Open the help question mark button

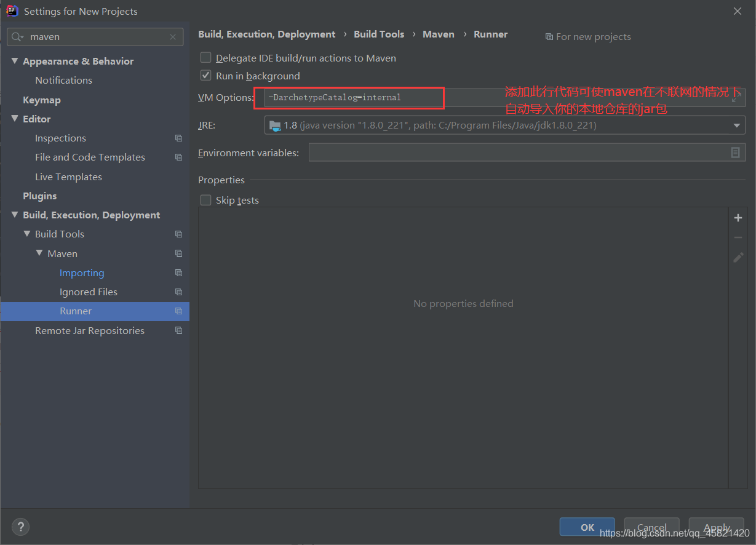(20, 527)
